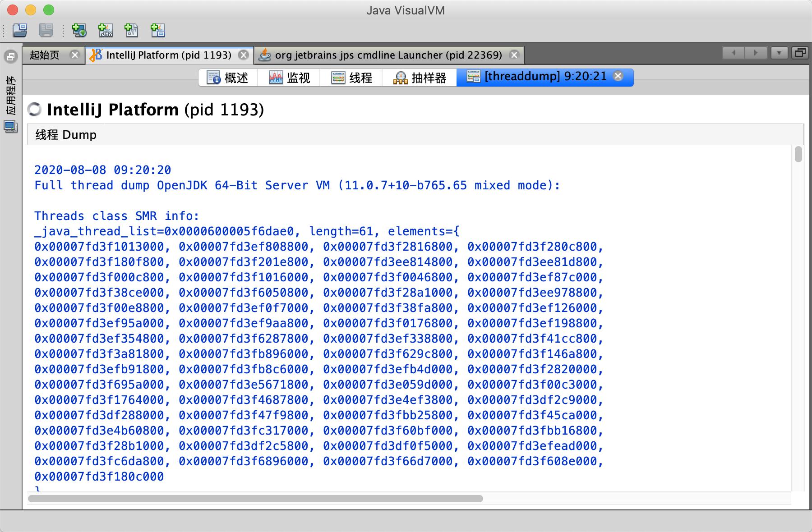Viewport: 812px width, 532px height.
Task: Click the 'Threads class SMR info:' line
Action: [x=117, y=216]
